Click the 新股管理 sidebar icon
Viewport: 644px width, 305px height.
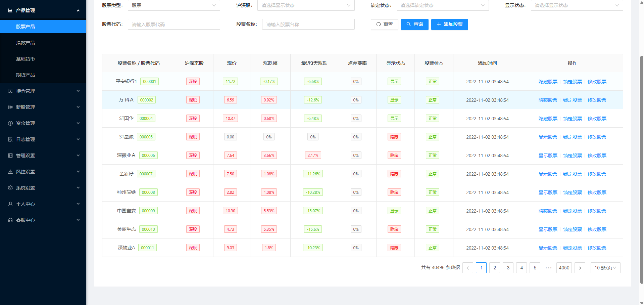[10, 107]
